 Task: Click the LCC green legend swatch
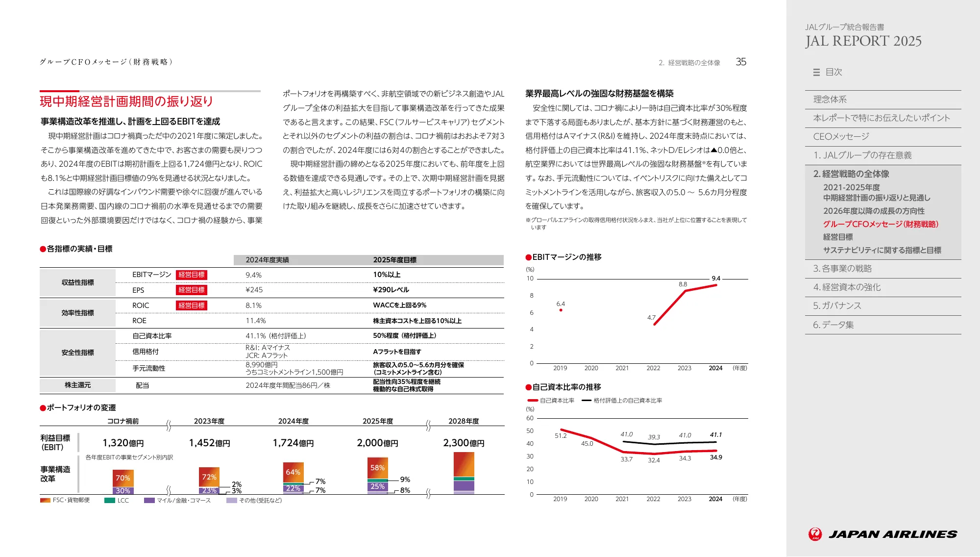pos(110,501)
